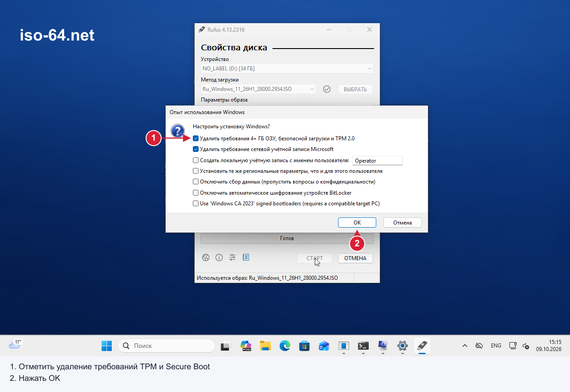The height and width of the screenshot is (392, 570).
Task: Open Outlook from the taskbar
Action: pyautogui.click(x=324, y=346)
